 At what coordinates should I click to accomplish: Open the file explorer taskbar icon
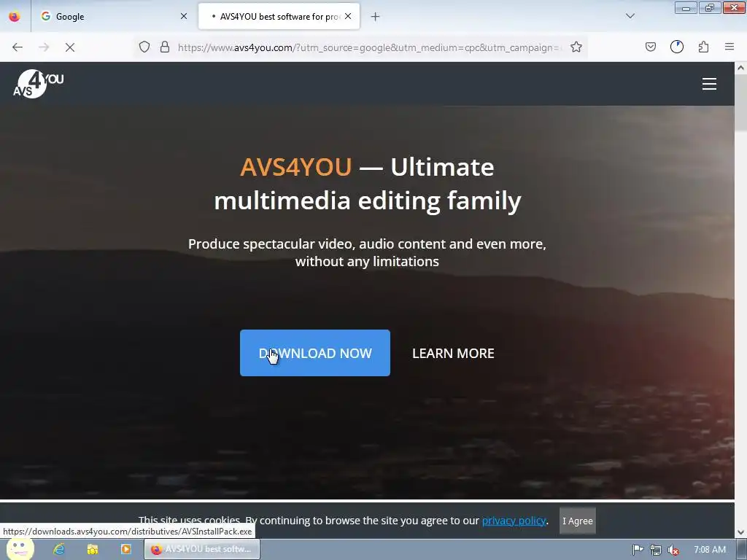click(x=93, y=549)
